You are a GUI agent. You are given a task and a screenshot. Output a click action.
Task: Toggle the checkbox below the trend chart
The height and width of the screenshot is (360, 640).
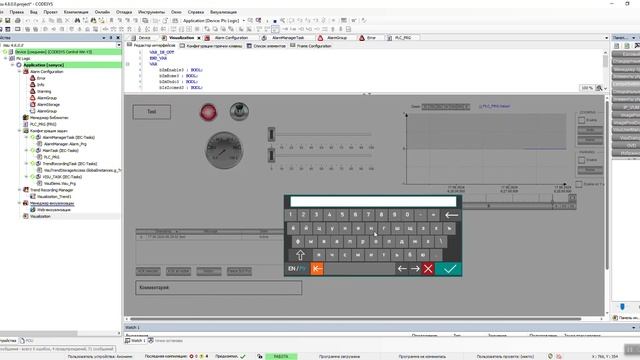click(x=578, y=184)
